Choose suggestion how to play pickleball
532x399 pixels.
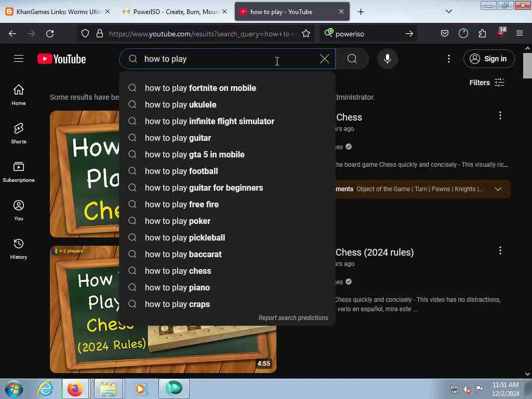228,237
